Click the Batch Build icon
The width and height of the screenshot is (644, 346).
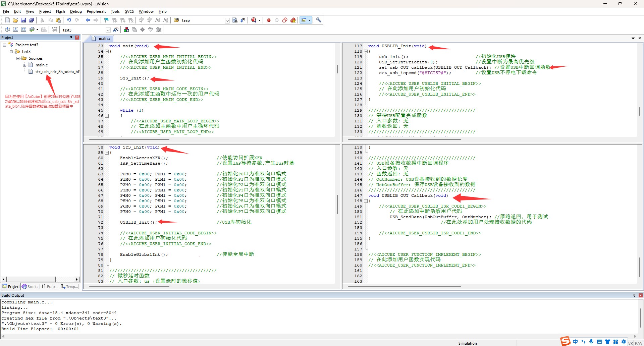tap(32, 30)
